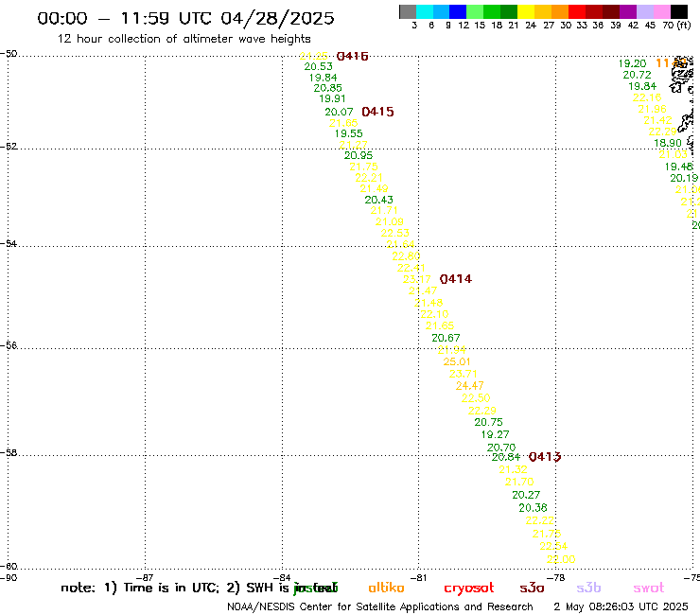Click the wave height value 19.55
Screen dimensions: 700x615
(349, 133)
